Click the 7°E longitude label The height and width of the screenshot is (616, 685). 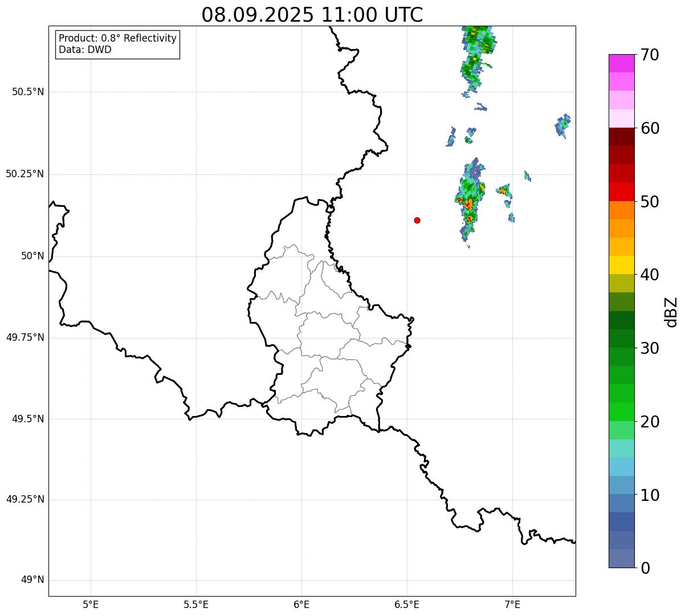tap(512, 604)
